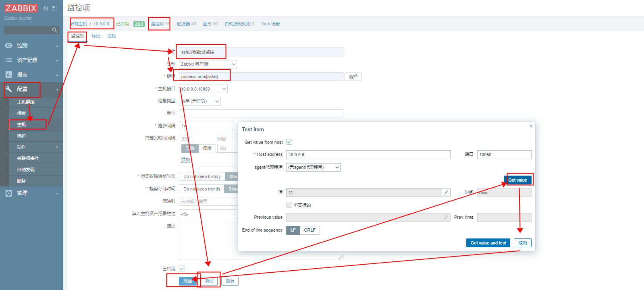Open the 主机接口 10.0.0.6:10050 dropdown

[x=203, y=89]
